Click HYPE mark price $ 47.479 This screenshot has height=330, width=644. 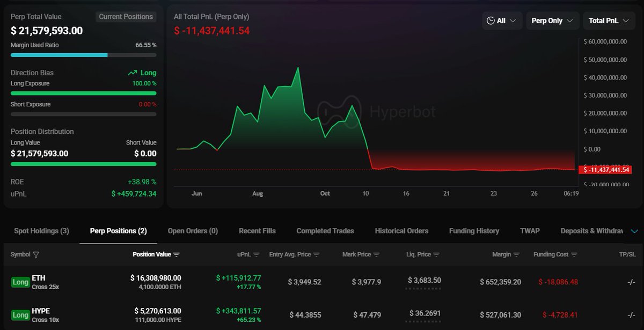(367, 314)
